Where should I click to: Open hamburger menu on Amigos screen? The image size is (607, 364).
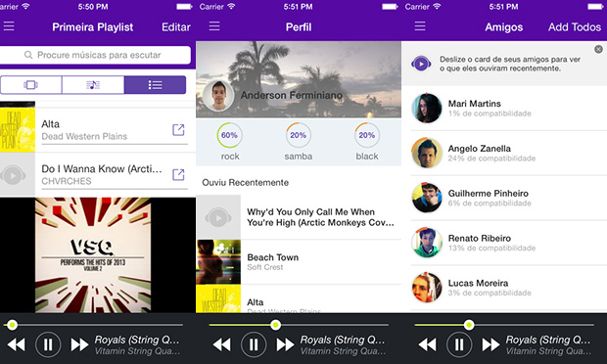tap(420, 26)
